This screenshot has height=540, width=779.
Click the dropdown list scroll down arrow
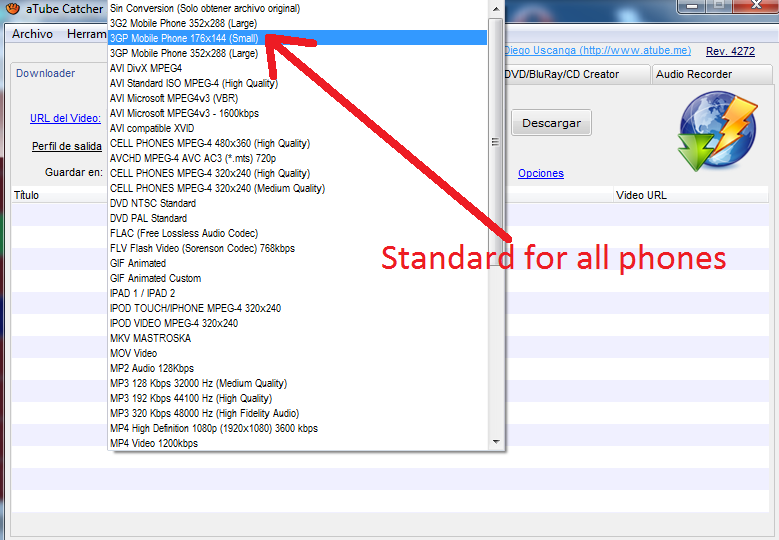click(x=496, y=441)
